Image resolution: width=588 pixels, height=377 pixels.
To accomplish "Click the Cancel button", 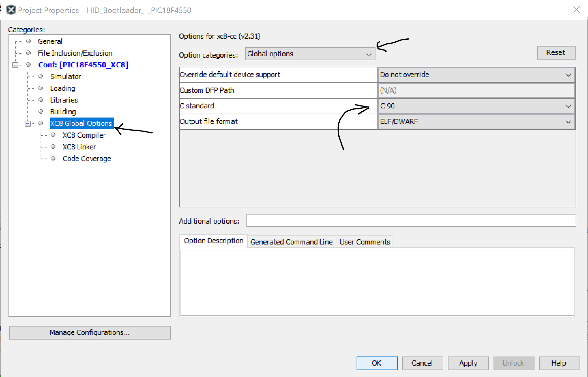I will (422, 363).
